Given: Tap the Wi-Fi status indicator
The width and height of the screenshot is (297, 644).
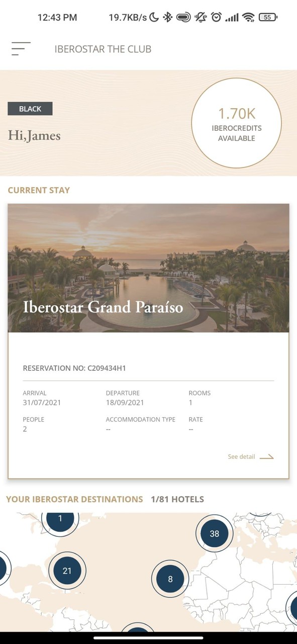Looking at the screenshot, I should 249,17.
